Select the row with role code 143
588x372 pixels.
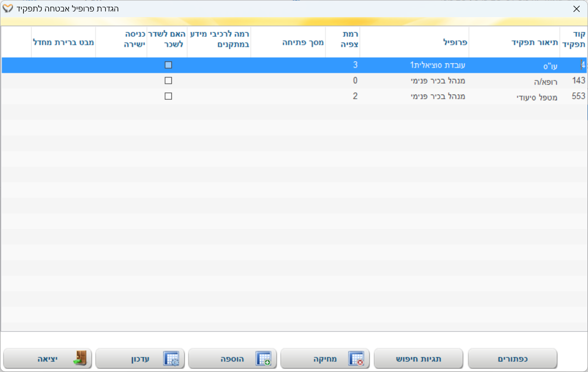(x=578, y=81)
